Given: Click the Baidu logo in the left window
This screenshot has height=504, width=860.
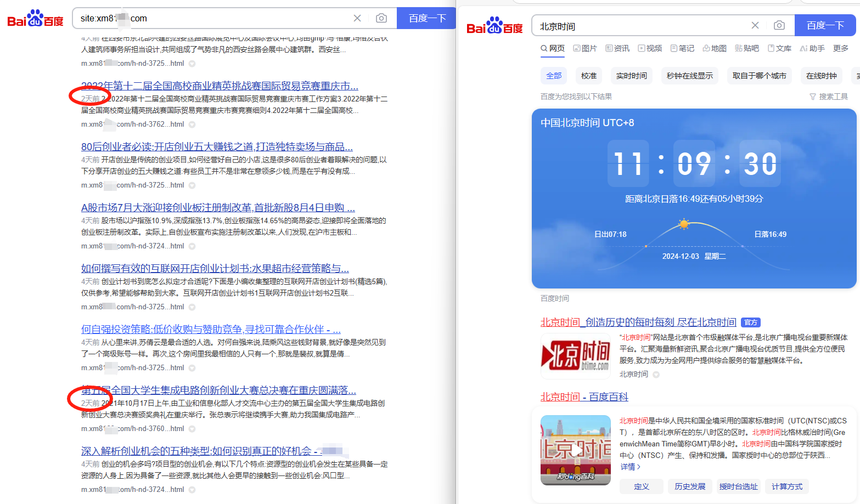Looking at the screenshot, I should [x=35, y=19].
